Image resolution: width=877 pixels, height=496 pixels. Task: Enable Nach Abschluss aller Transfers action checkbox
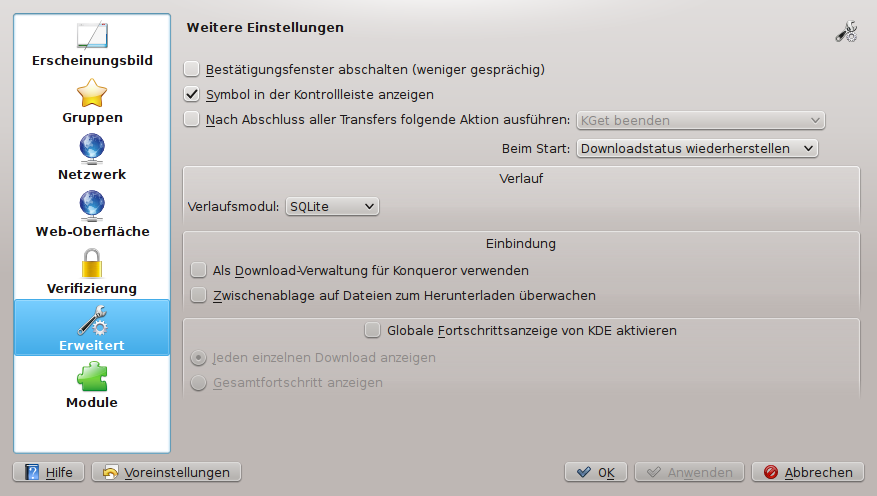pyautogui.click(x=191, y=119)
